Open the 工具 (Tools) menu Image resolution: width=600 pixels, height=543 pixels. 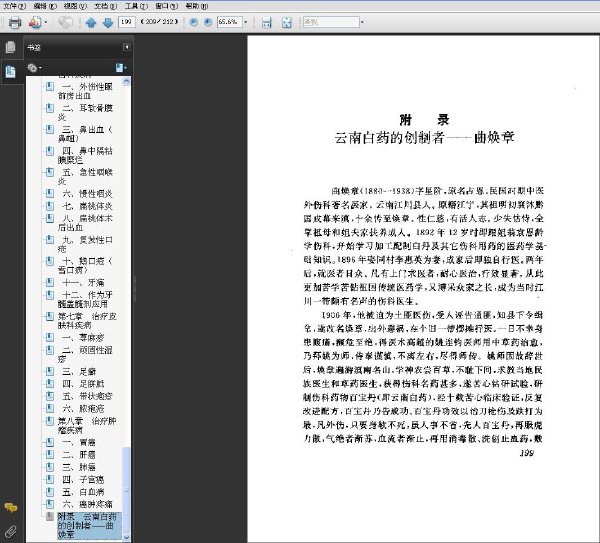coord(136,6)
